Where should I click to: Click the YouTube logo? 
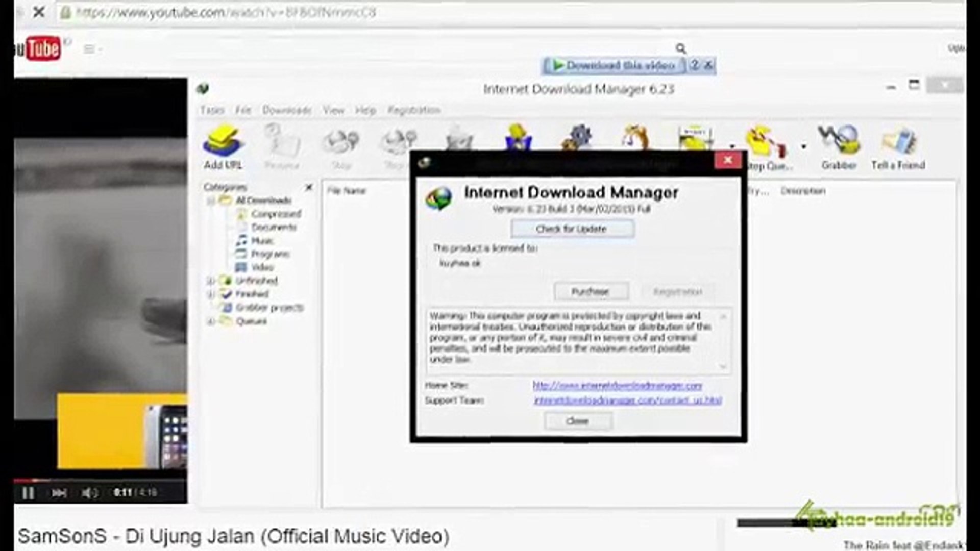tap(38, 49)
